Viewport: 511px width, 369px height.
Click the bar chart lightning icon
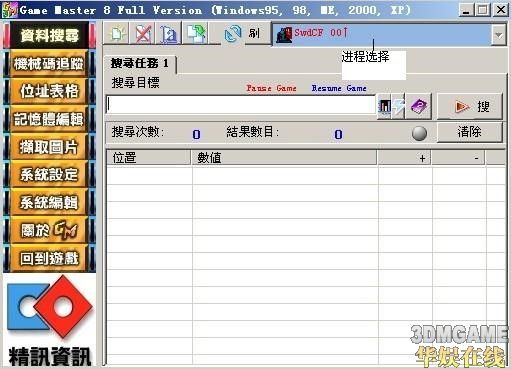click(391, 107)
